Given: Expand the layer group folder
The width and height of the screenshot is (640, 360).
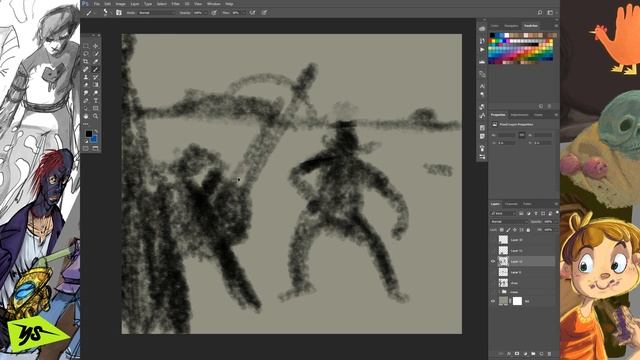Looking at the screenshot, I should 499,292.
